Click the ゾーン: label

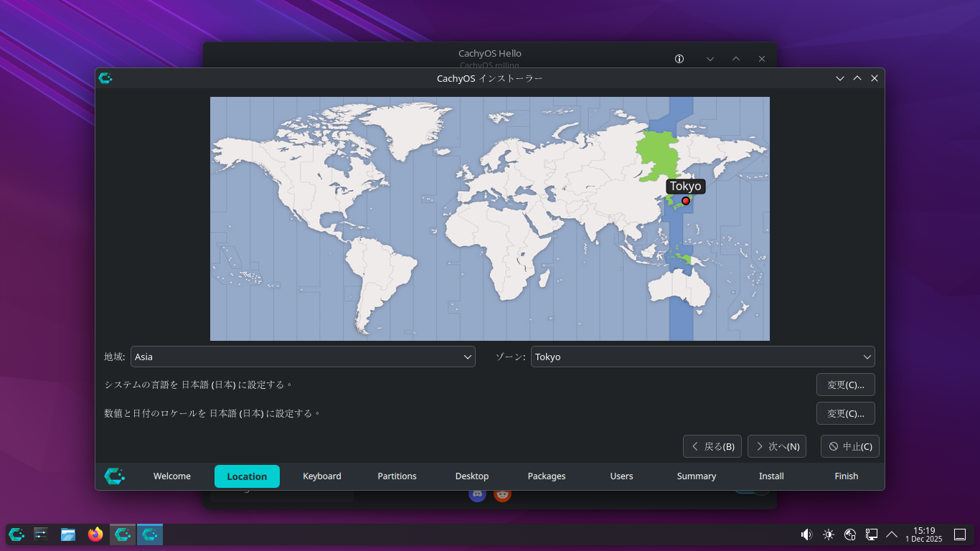(x=511, y=357)
